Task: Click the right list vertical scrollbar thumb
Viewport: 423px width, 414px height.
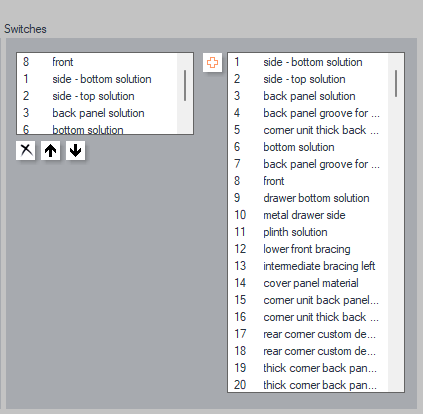Action: 396,83
